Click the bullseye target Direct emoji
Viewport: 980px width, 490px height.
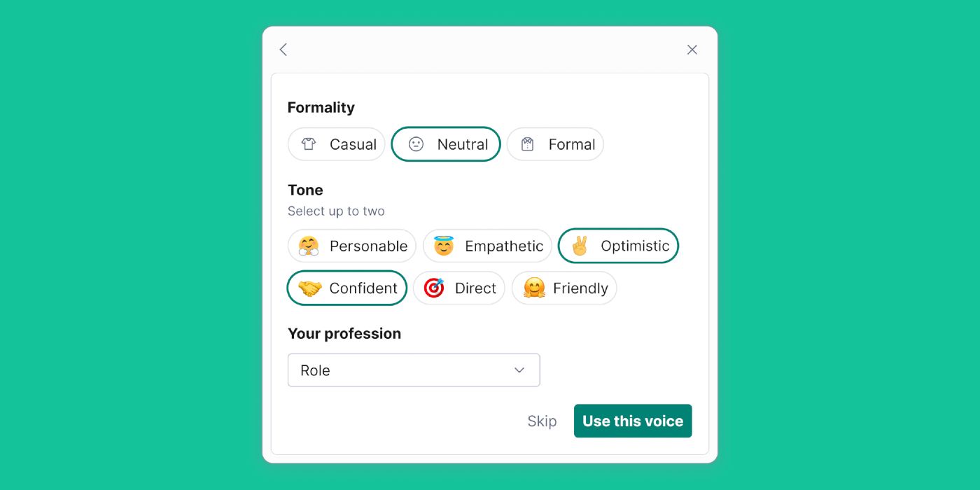pyautogui.click(x=434, y=288)
